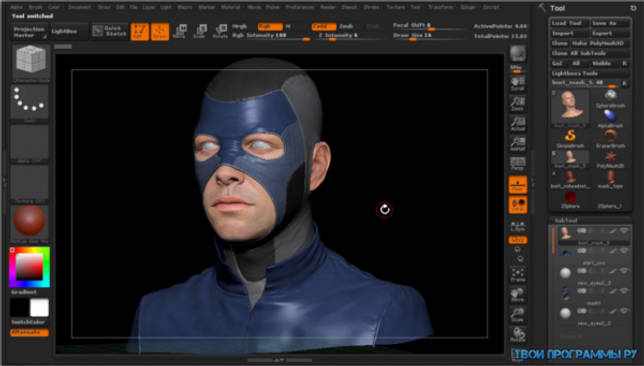Toggle L.Sym button
The image size is (644, 366).
point(518,226)
